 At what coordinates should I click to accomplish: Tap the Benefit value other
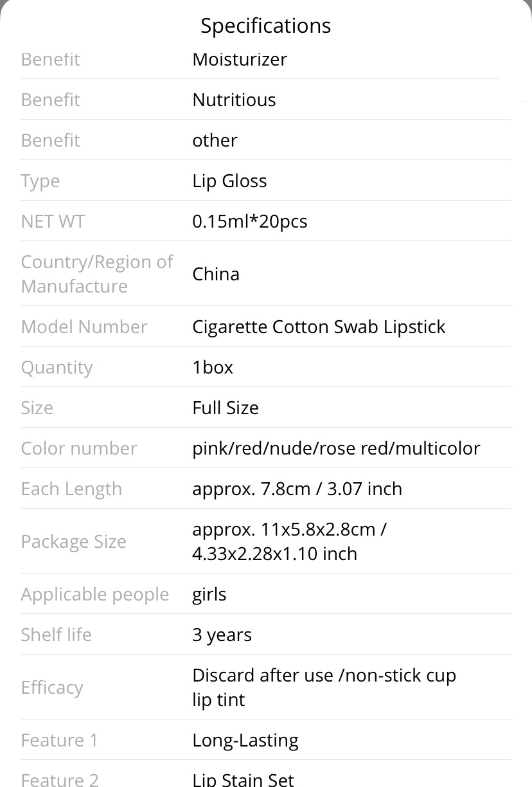[x=215, y=140]
